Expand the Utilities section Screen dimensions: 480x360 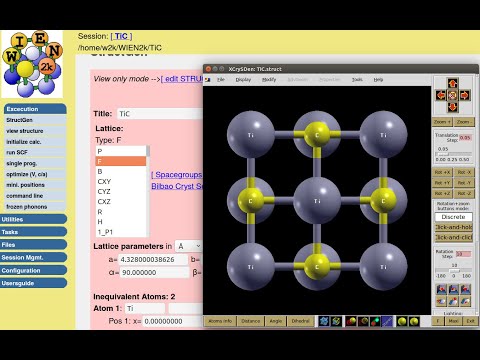pyautogui.click(x=33, y=219)
